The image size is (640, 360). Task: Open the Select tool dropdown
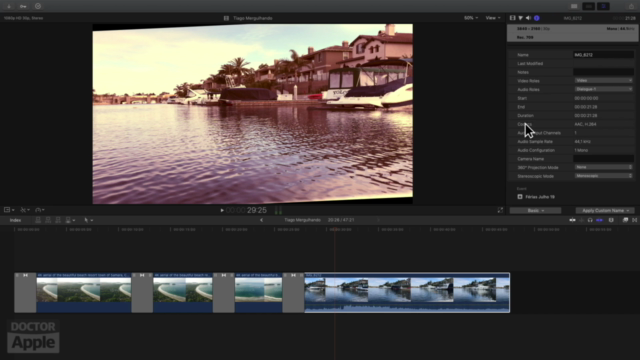[x=88, y=220]
